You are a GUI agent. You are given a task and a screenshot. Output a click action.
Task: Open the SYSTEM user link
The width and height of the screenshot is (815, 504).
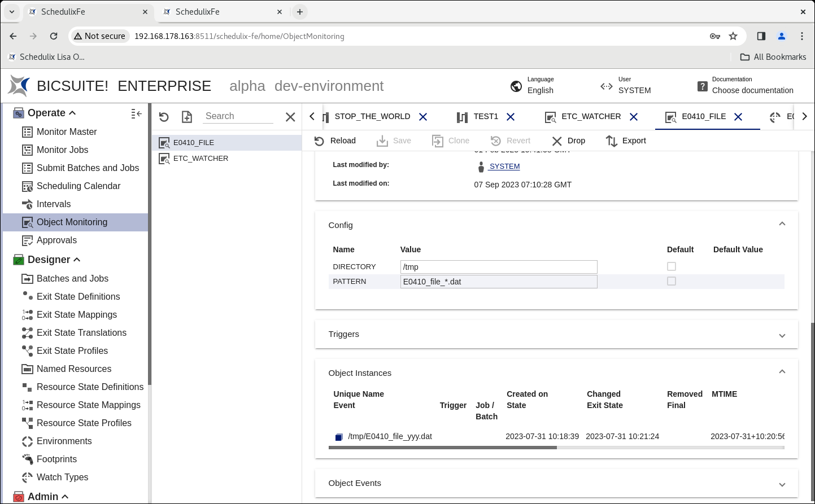pos(503,166)
